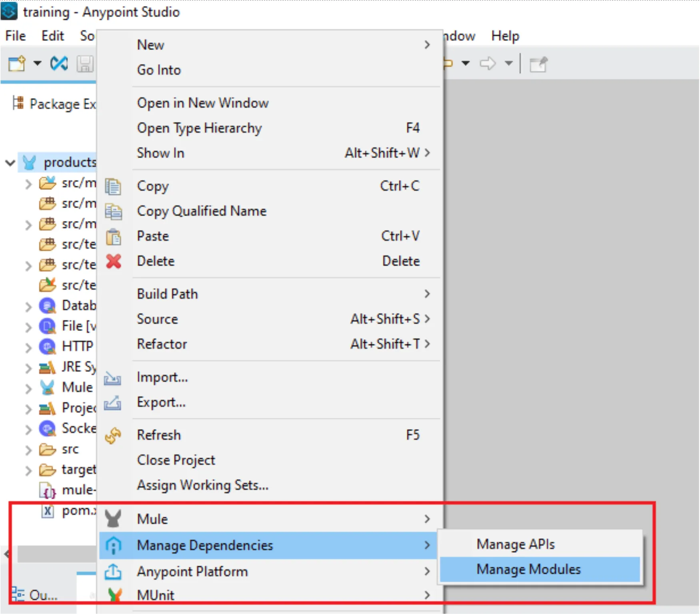Expand the Database library node

point(28,307)
